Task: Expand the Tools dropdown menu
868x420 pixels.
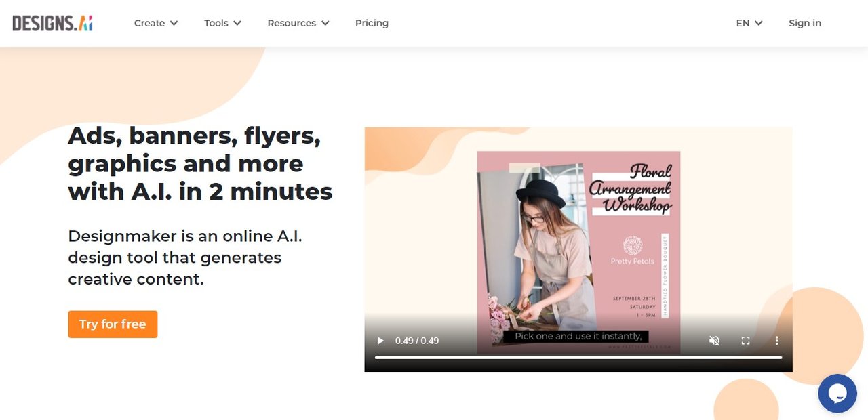Action: click(x=222, y=23)
